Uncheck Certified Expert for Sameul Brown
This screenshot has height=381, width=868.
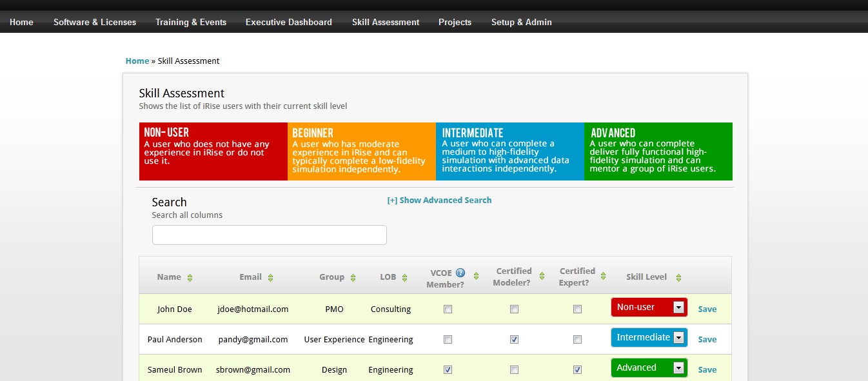[577, 370]
